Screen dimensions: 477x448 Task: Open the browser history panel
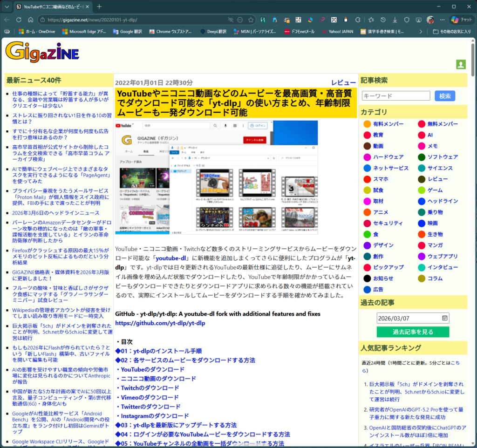pos(382,20)
